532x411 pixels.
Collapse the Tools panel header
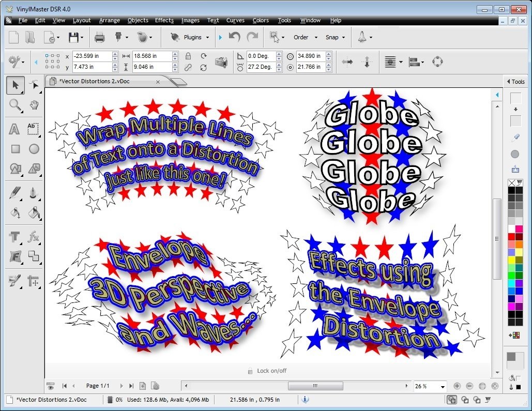515,81
